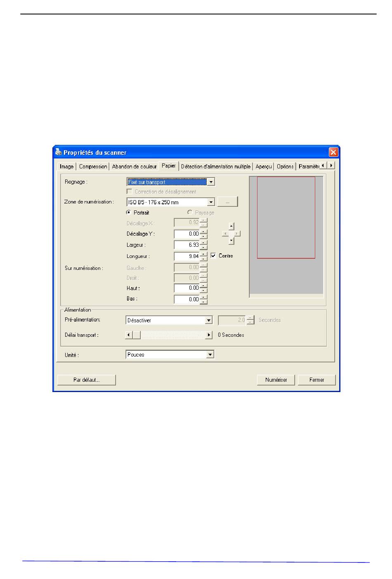Click the Largeur value field
This screenshot has height=579, width=392.
click(x=187, y=245)
